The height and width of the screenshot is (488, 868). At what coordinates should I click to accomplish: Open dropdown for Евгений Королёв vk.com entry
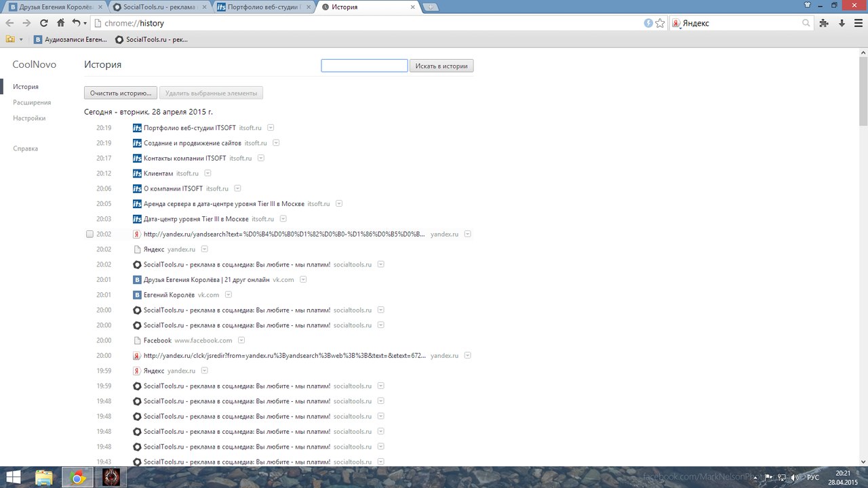(x=229, y=295)
